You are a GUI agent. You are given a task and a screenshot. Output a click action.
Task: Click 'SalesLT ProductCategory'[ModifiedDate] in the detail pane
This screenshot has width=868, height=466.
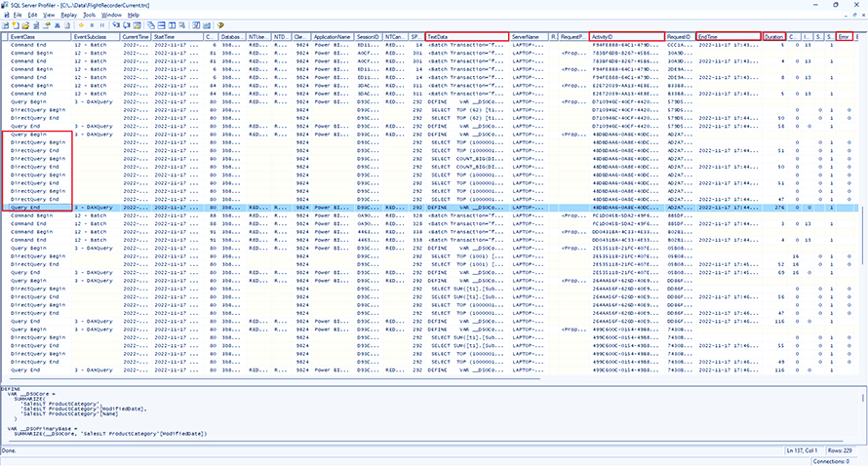coord(83,409)
